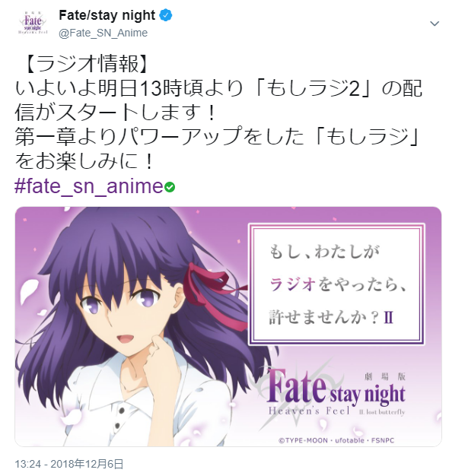Image resolution: width=449 pixels, height=476 pixels.
Task: Click the green checkmark emoji after hashtag
Action: click(170, 187)
